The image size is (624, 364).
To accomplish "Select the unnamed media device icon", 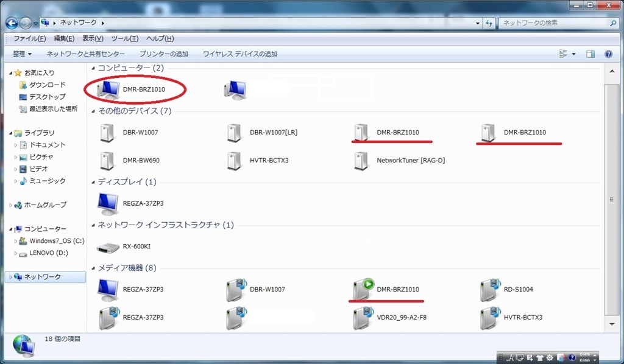I will pyautogui.click(x=236, y=318).
